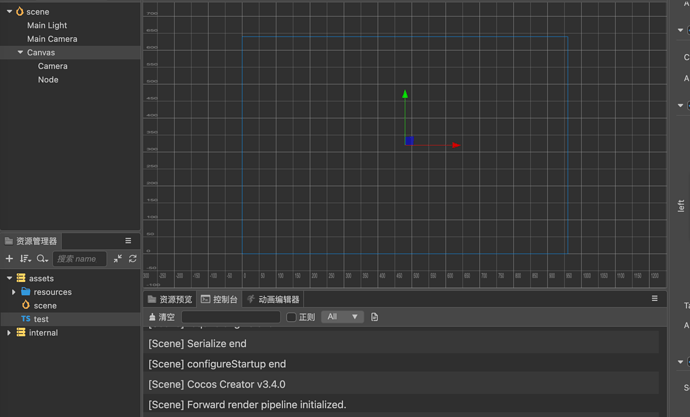Switch to the 动画编辑器 tab
The width and height of the screenshot is (690, 417).
(x=273, y=300)
